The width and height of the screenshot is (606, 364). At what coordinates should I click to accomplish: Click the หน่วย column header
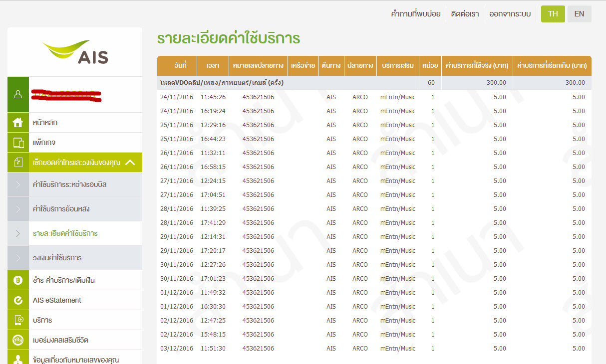(x=430, y=66)
